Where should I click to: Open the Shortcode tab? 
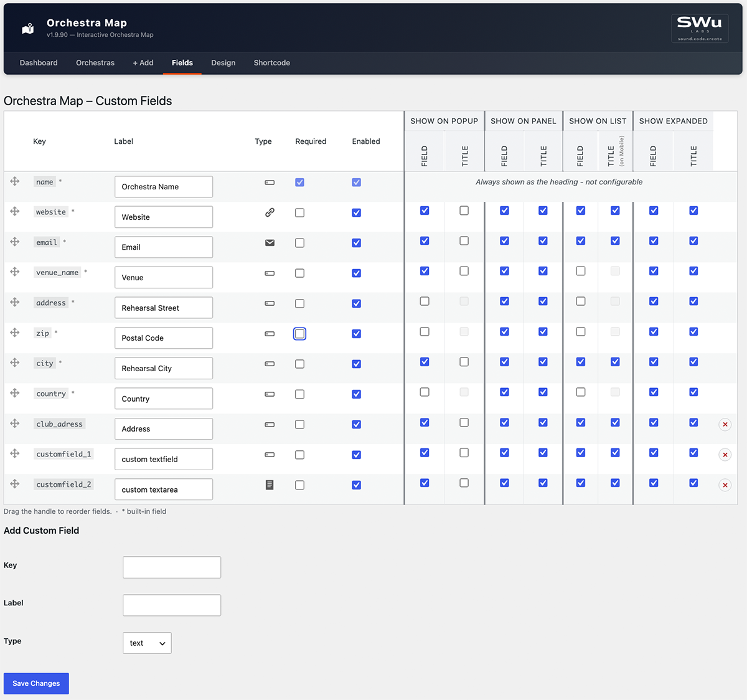pos(272,63)
